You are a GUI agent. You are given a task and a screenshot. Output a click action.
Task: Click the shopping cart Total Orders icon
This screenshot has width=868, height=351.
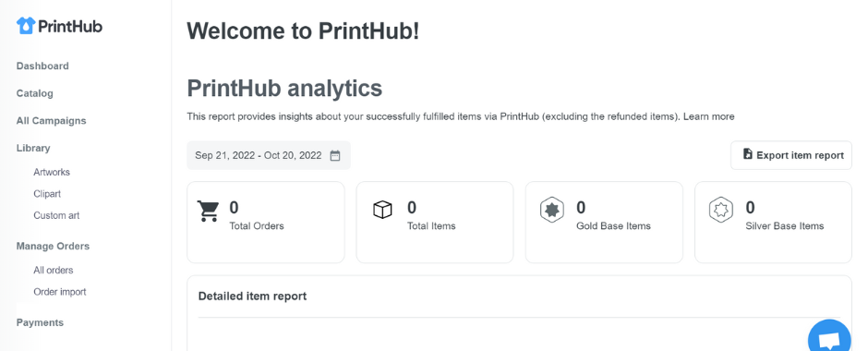208,211
